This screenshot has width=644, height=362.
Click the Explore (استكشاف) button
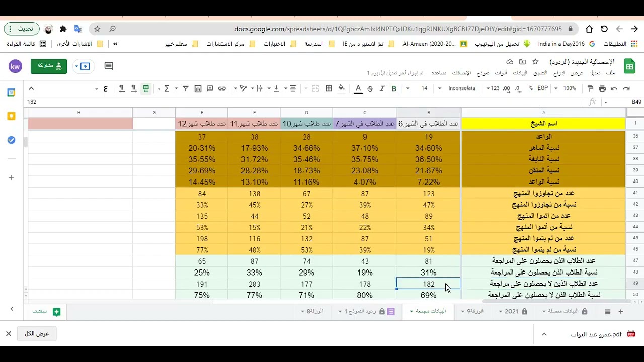(x=46, y=312)
